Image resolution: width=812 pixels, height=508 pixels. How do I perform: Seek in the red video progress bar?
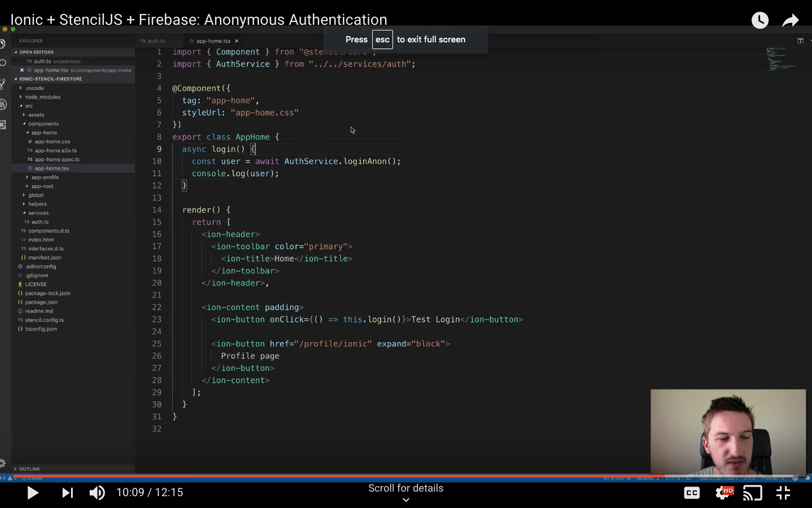[406, 475]
